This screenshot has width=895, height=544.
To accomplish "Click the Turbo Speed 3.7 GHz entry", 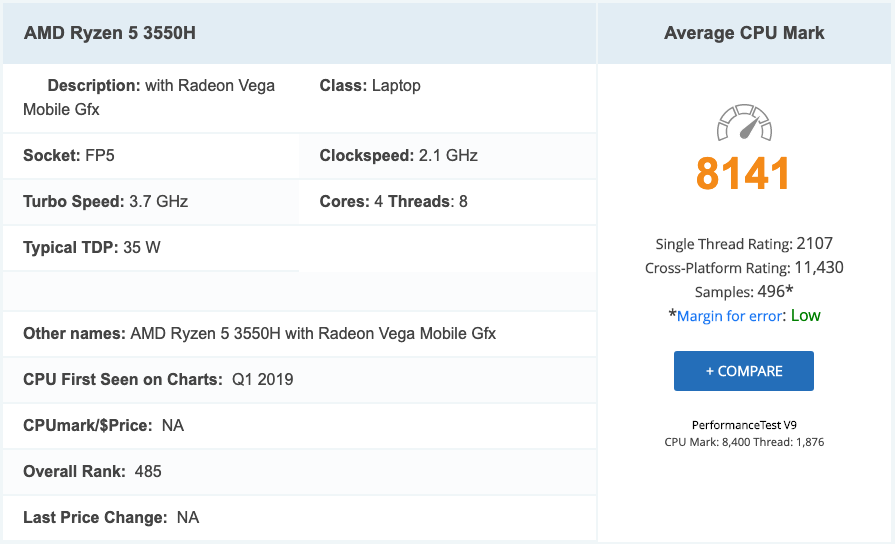I will 105,202.
